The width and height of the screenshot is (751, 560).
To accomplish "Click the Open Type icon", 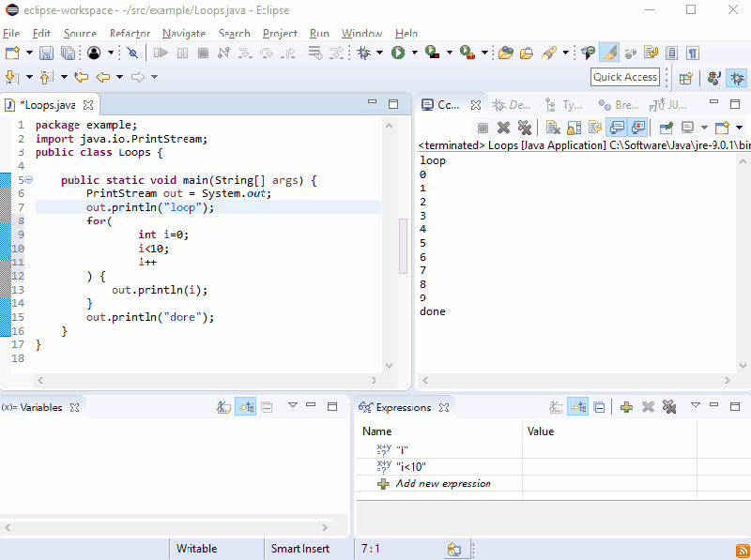I will point(505,53).
